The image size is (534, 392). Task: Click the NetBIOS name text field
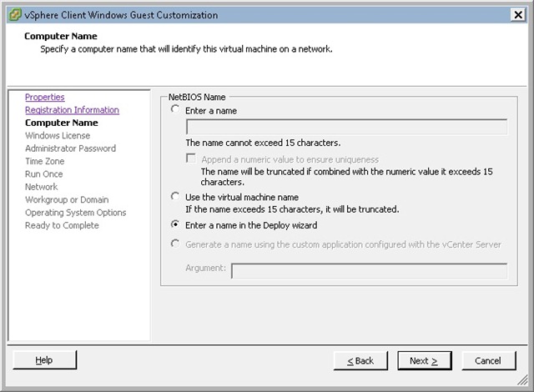pos(346,127)
